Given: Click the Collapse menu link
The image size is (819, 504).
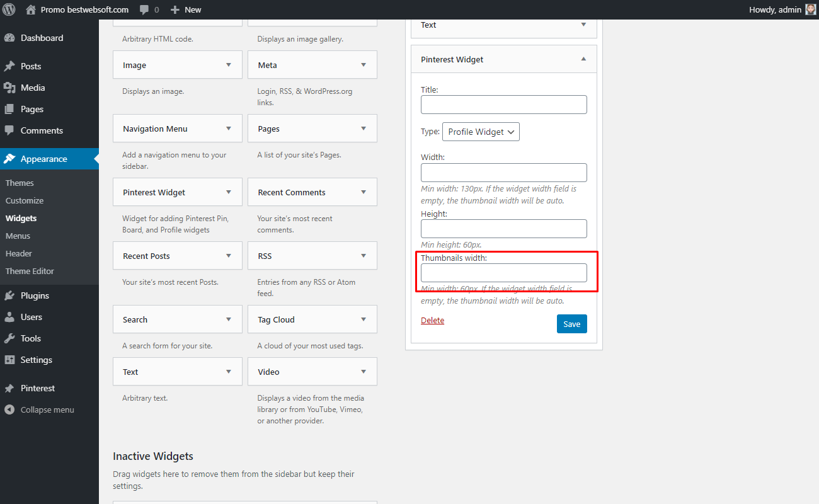Looking at the screenshot, I should point(47,409).
